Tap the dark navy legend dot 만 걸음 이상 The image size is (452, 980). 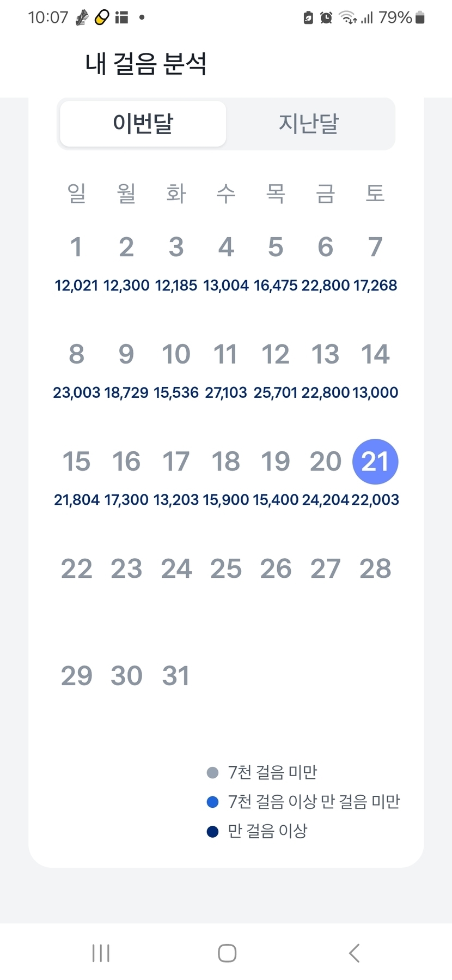click(213, 831)
